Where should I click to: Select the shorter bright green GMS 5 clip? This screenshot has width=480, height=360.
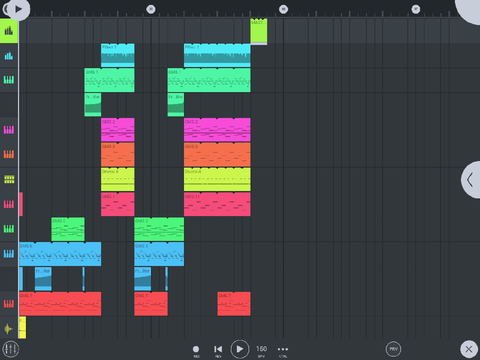coord(68,229)
